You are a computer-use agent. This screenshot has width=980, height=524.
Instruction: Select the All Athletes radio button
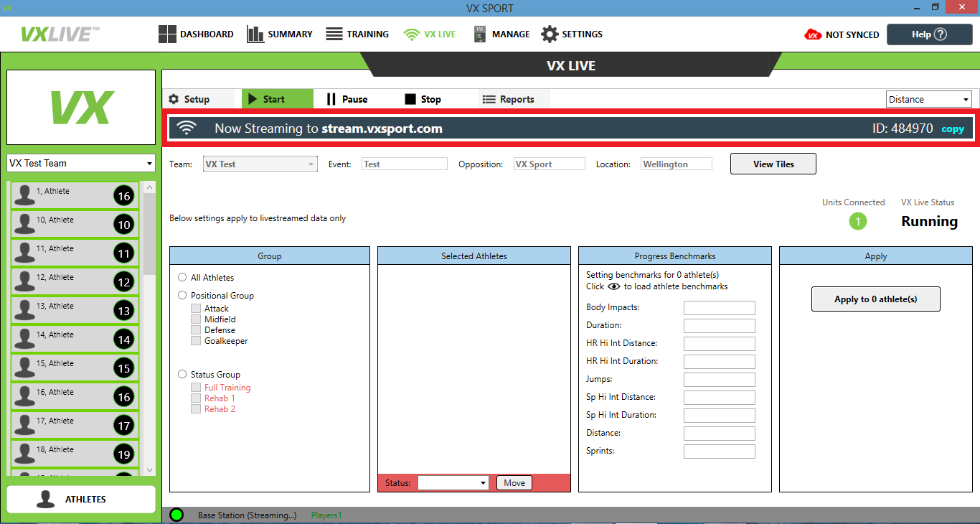[x=182, y=277]
